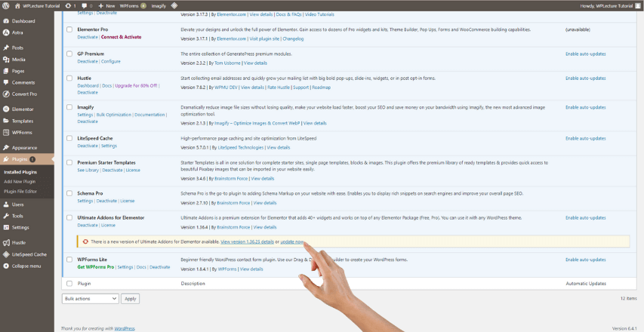Viewport: 644px width, 332px height.
Task: Click the WPForms sidebar icon
Action: point(6,133)
